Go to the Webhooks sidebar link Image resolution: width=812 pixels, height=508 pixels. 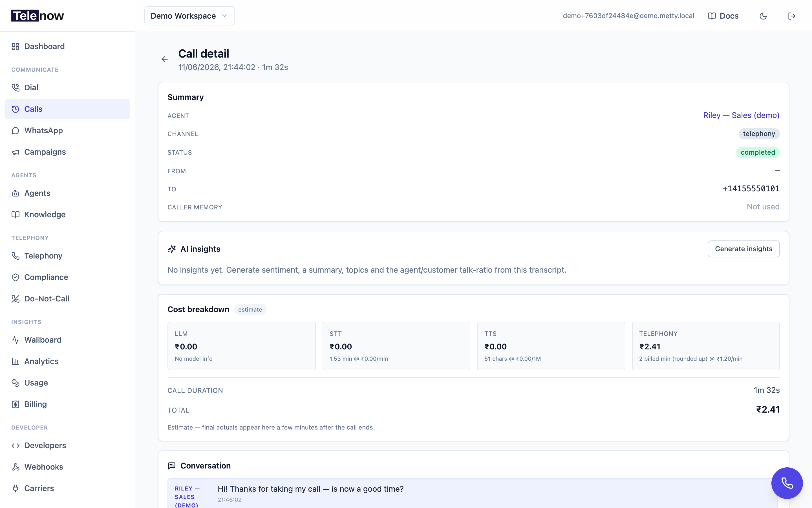[67, 467]
